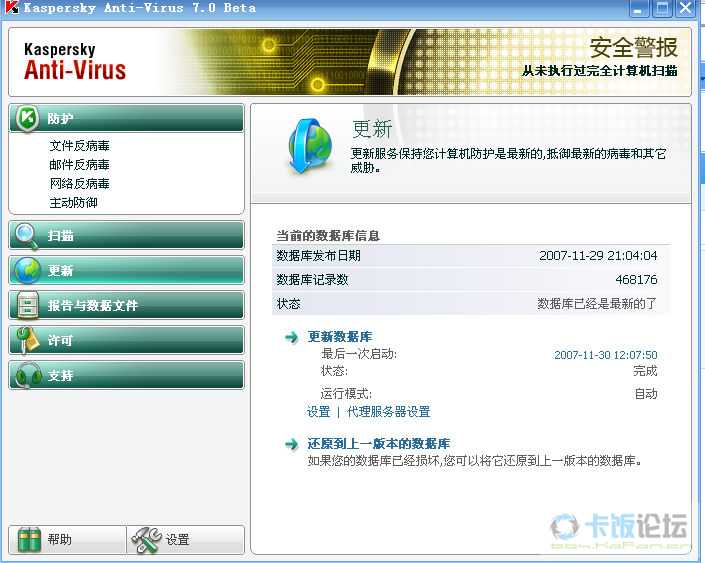The image size is (705, 563).
Task: Open 代理服务器设置 proxy settings link
Action: [x=389, y=411]
